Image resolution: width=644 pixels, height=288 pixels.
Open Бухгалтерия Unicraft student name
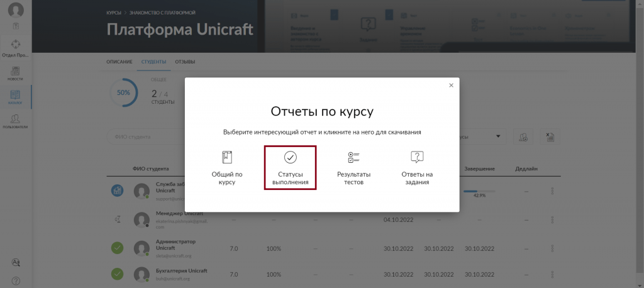click(x=182, y=271)
